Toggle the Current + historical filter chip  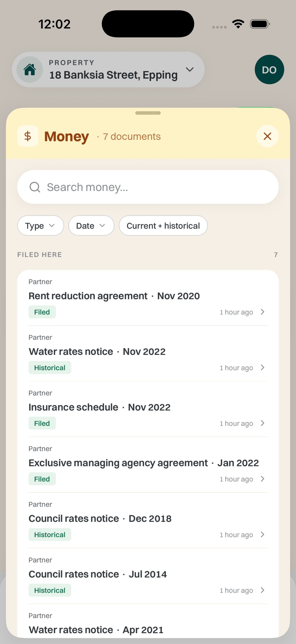(x=163, y=225)
